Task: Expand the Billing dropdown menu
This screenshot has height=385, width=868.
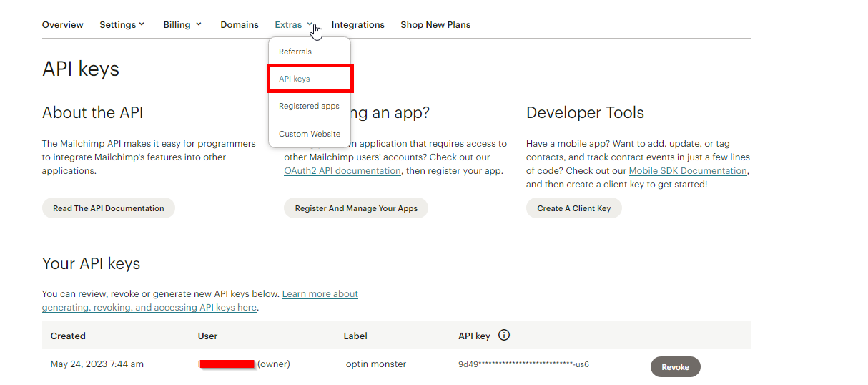Action: [182, 24]
